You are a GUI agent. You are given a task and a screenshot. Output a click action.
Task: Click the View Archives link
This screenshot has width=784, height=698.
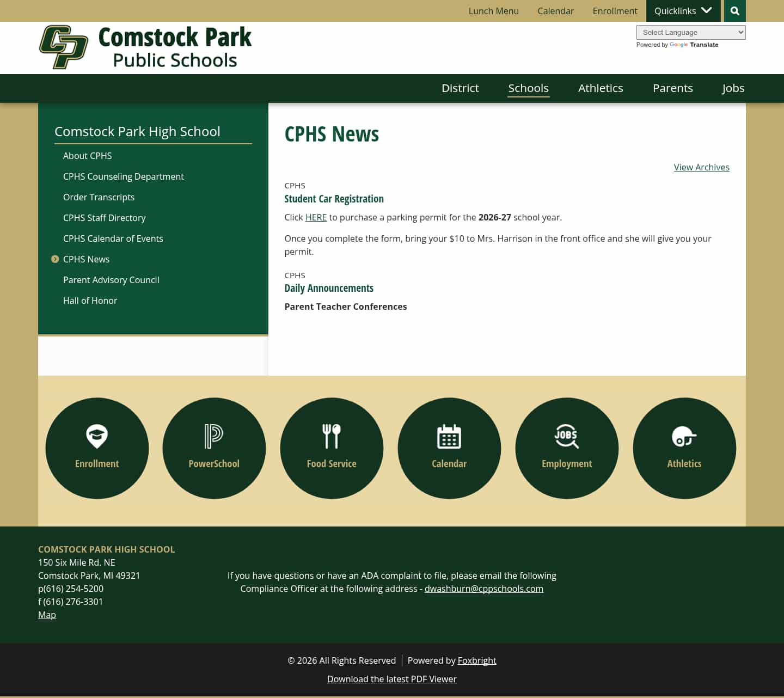tap(701, 167)
